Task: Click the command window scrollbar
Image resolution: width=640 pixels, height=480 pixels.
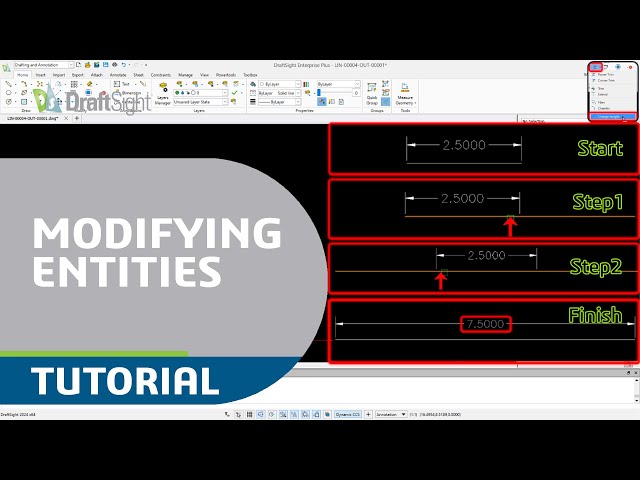Action: pos(636,388)
